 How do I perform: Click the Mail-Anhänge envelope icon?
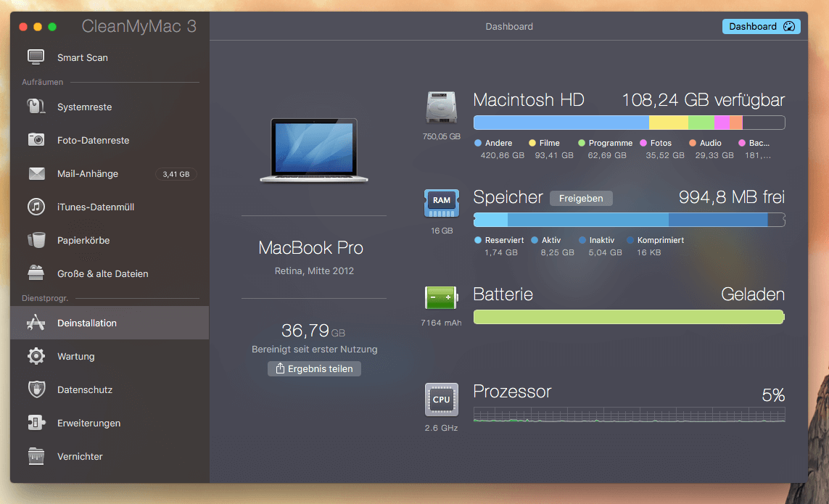click(36, 173)
